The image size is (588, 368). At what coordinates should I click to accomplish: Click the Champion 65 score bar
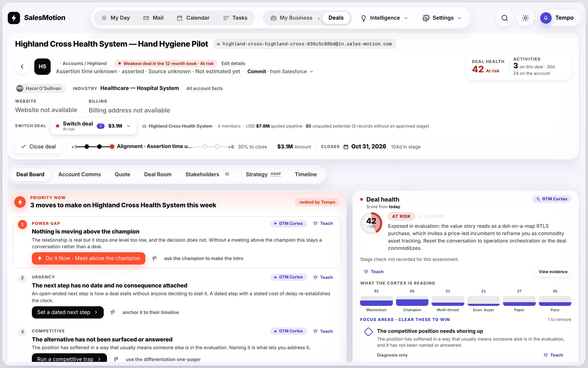click(x=412, y=301)
